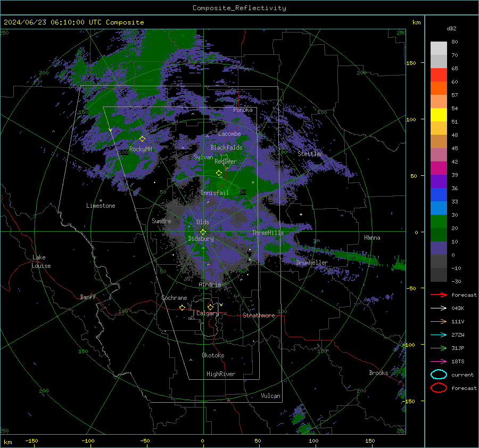The image size is (479, 448).
Task: Click the Composite_Reflectivity title
Action: (240, 8)
